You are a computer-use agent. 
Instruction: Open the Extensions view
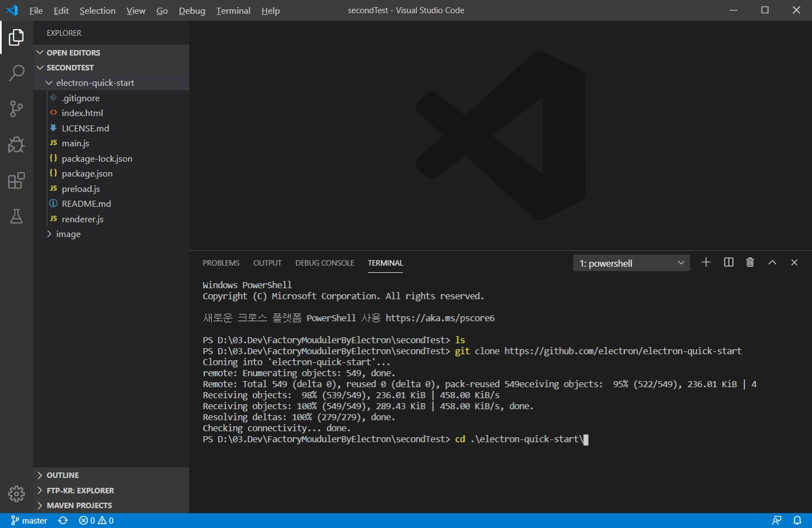coord(16,180)
